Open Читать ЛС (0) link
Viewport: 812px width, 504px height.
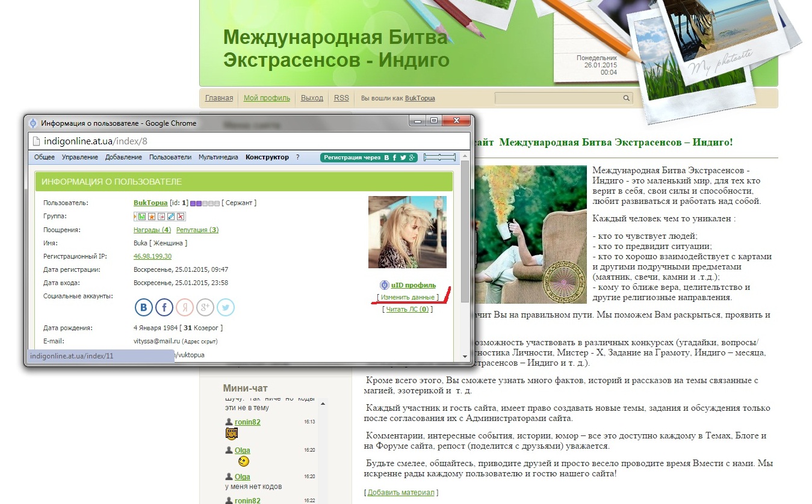coord(408,309)
